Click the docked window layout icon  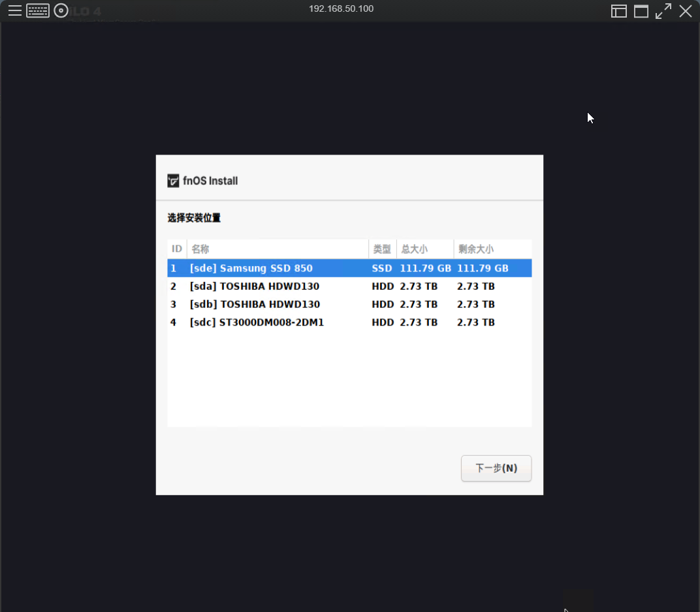click(619, 11)
